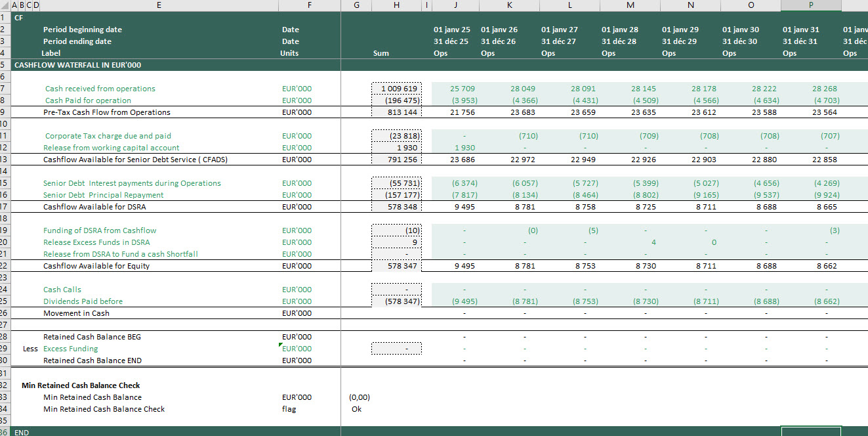The image size is (868, 436).
Task: Click value 1 930 working capital release 2025
Action: click(465, 148)
